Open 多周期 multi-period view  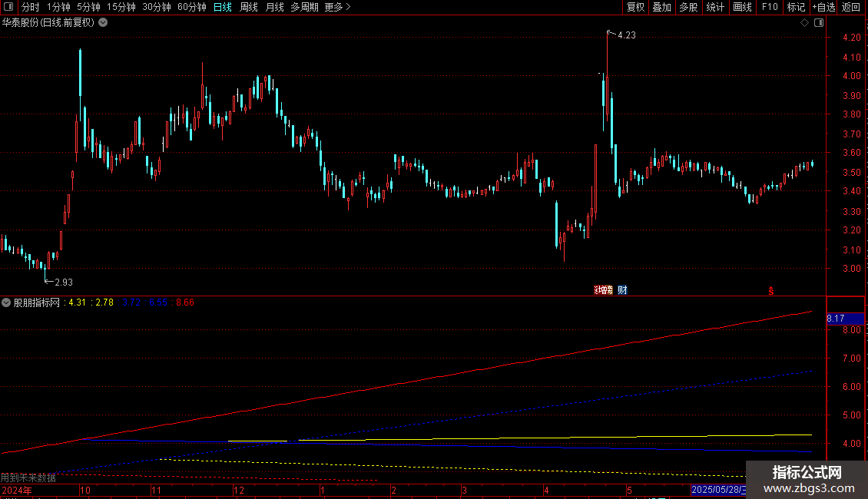(x=304, y=7)
